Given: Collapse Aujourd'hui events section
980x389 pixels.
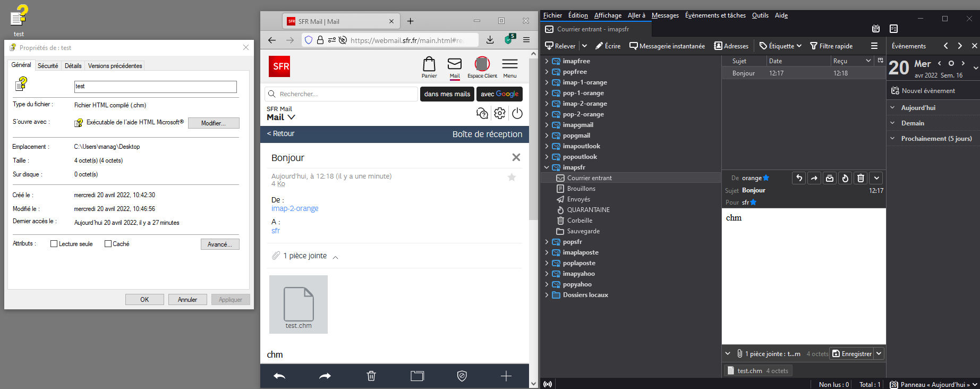Looking at the screenshot, I should pos(892,107).
